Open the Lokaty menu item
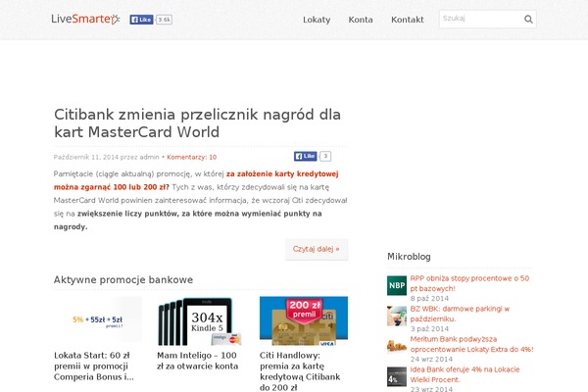Viewport: 588px width, 392px height. coord(317,20)
